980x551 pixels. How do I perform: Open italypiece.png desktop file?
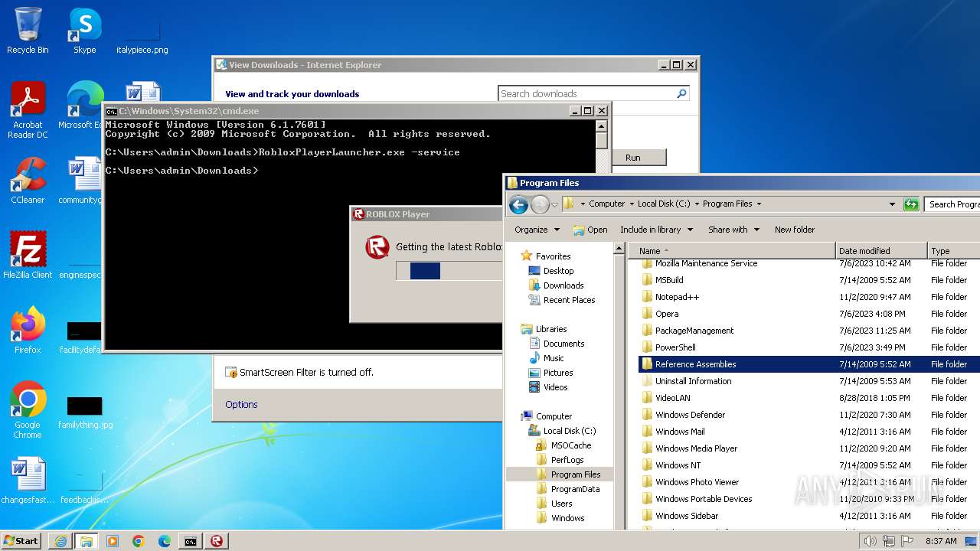(x=142, y=37)
